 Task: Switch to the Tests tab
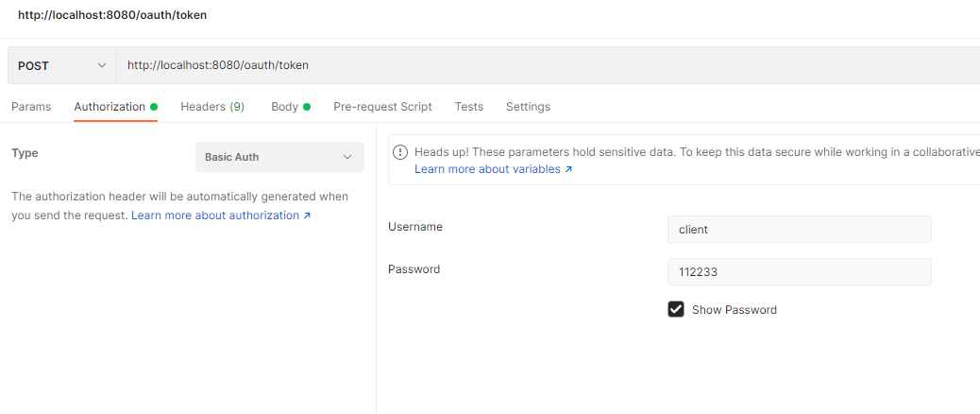tap(468, 107)
